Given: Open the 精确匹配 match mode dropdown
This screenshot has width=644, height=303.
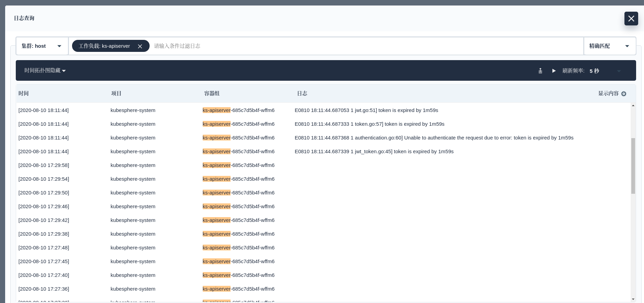Looking at the screenshot, I should 610,46.
